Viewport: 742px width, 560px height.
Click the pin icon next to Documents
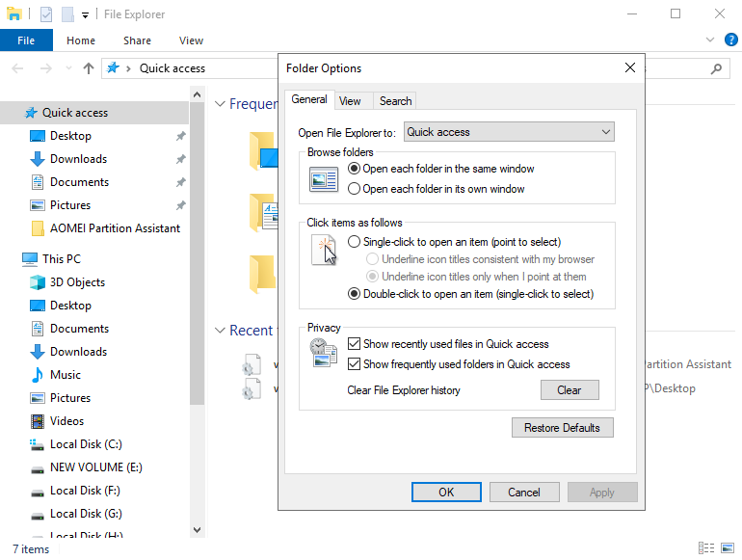point(181,182)
